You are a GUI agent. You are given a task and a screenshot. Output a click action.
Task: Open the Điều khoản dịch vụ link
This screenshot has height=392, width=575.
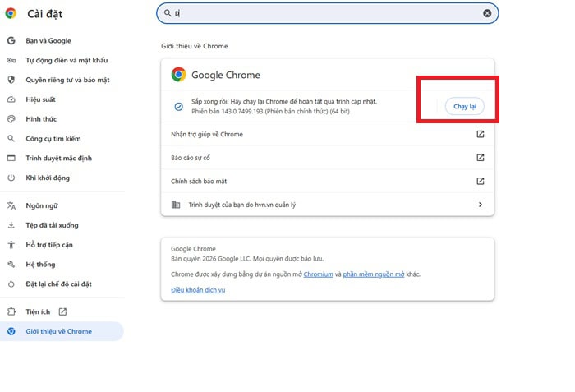click(198, 290)
